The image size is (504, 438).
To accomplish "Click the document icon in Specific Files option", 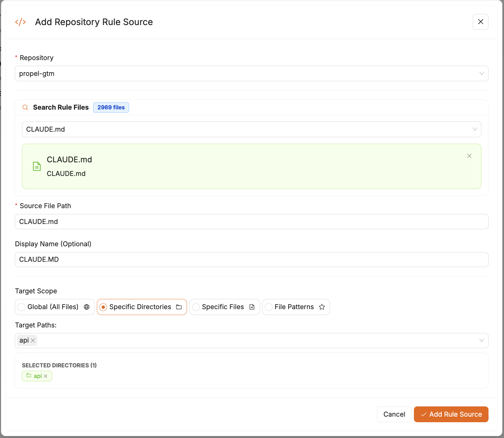I will coord(252,307).
